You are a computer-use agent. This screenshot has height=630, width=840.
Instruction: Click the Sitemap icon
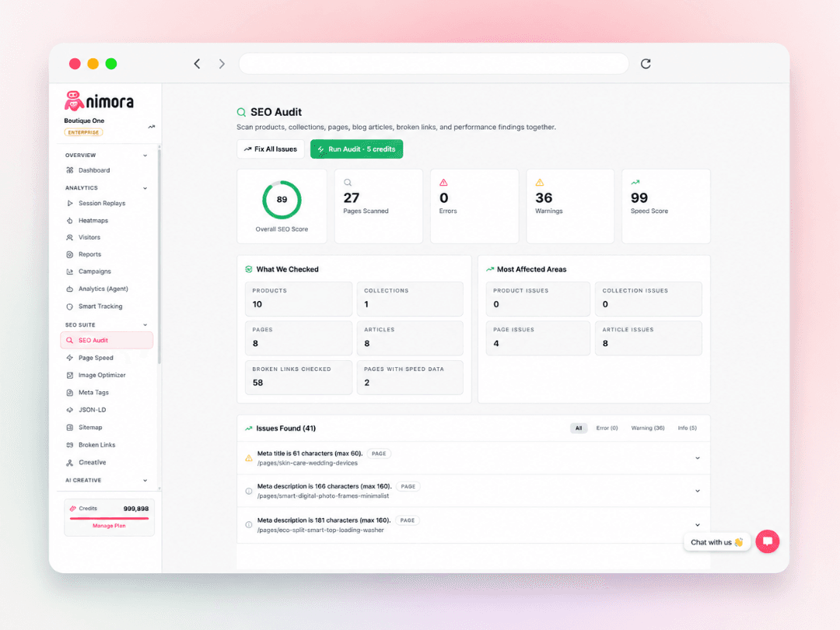point(70,428)
